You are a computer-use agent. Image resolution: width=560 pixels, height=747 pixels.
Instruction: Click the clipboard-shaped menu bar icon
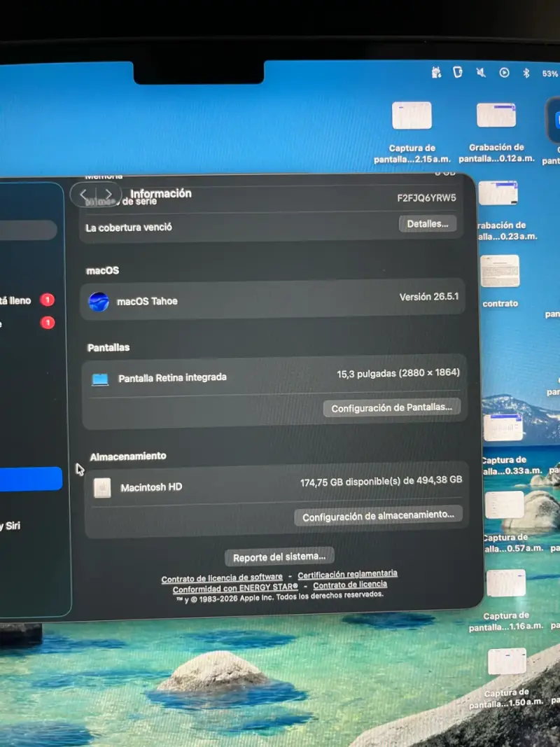[458, 72]
